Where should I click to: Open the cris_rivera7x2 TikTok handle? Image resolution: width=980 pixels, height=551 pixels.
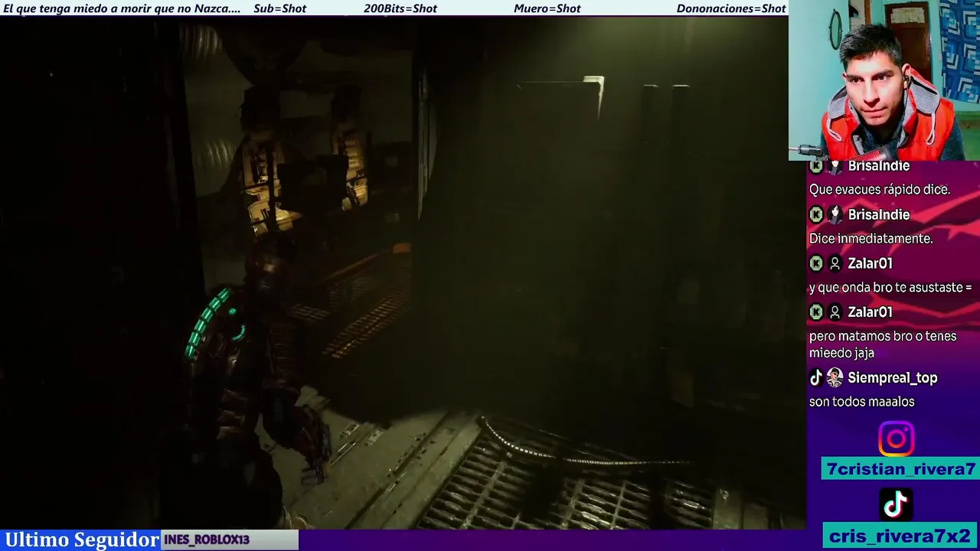[900, 536]
